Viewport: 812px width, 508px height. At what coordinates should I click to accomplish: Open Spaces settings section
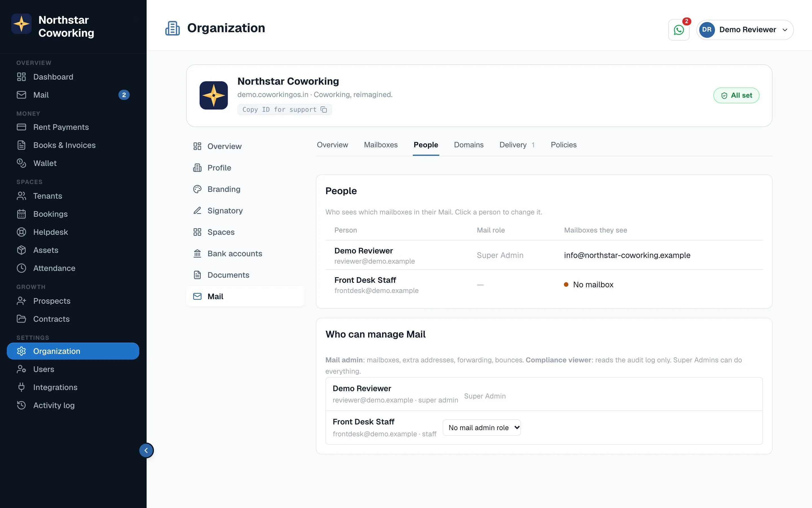pyautogui.click(x=246, y=232)
